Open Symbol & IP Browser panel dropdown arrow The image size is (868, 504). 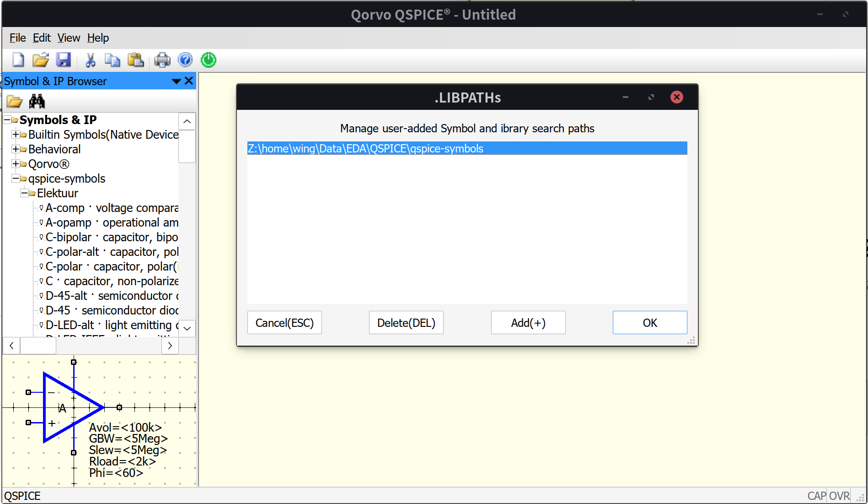tap(176, 81)
